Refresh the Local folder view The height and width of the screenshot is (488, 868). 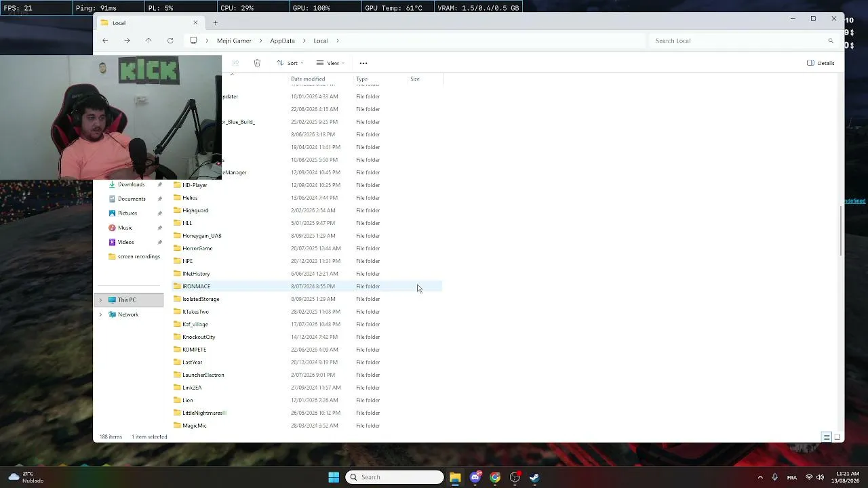pyautogui.click(x=170, y=41)
